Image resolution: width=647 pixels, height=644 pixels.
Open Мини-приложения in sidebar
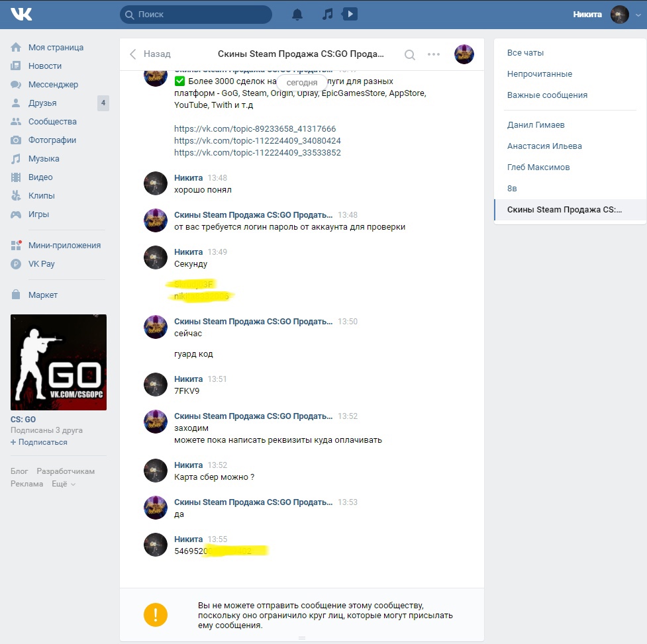point(64,246)
